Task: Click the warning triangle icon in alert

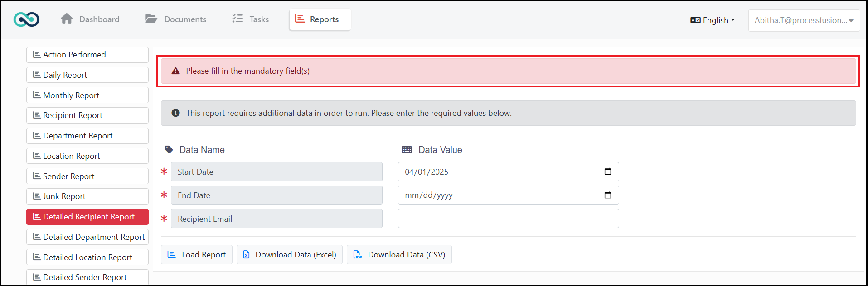Action: pyautogui.click(x=176, y=71)
